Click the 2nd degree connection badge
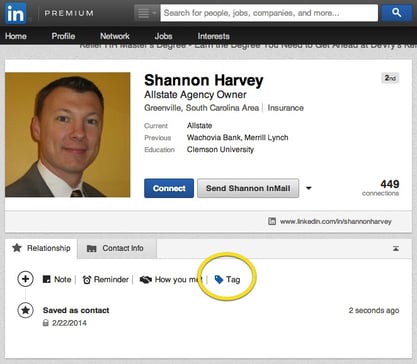417x364 pixels. coord(390,78)
